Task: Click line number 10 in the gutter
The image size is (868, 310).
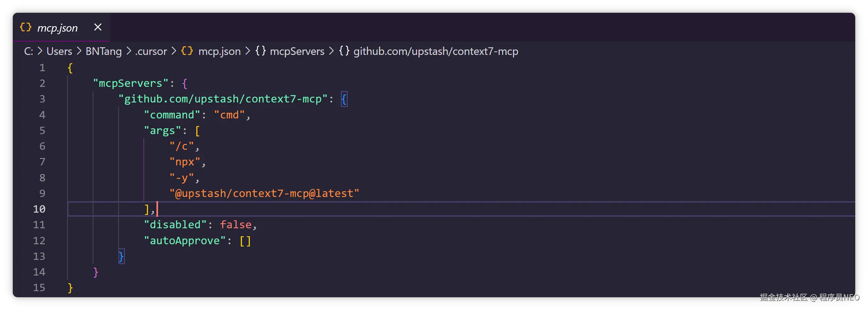Action: [x=39, y=209]
